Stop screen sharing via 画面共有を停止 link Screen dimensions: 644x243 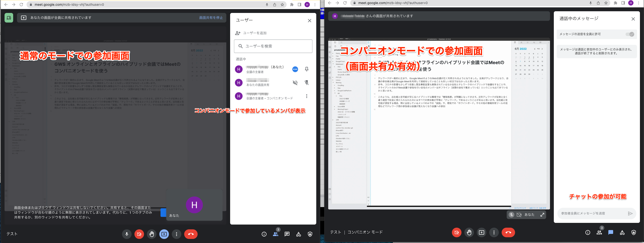(211, 18)
